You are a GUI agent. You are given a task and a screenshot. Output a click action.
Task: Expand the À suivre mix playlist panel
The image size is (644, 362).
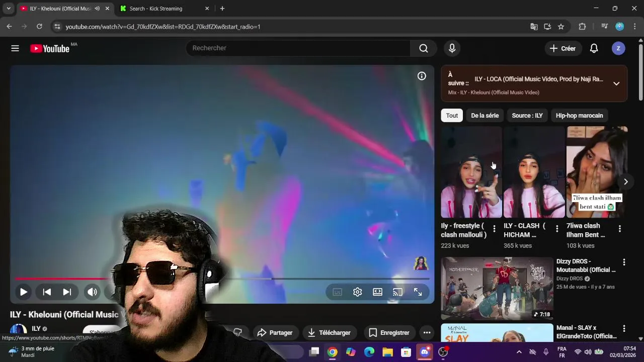click(x=616, y=83)
